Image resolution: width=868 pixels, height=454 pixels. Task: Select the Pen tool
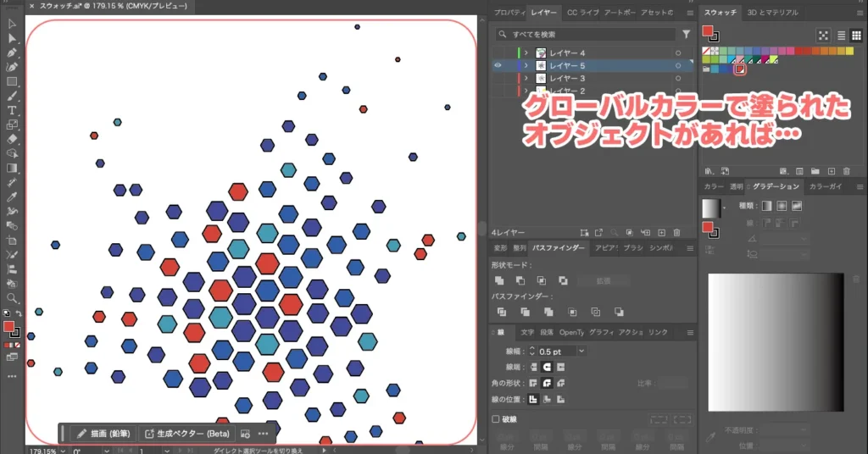pos(12,53)
